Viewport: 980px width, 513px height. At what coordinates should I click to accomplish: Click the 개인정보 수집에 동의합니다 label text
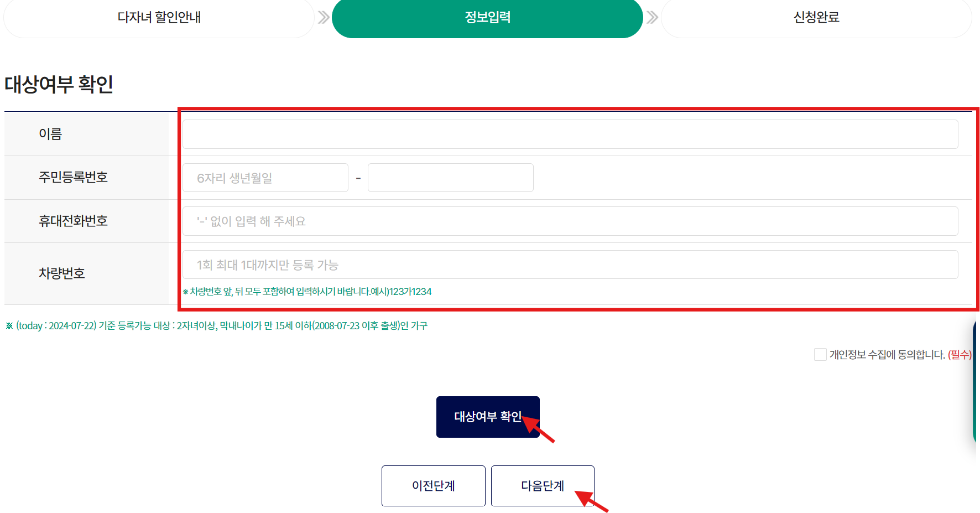887,355
